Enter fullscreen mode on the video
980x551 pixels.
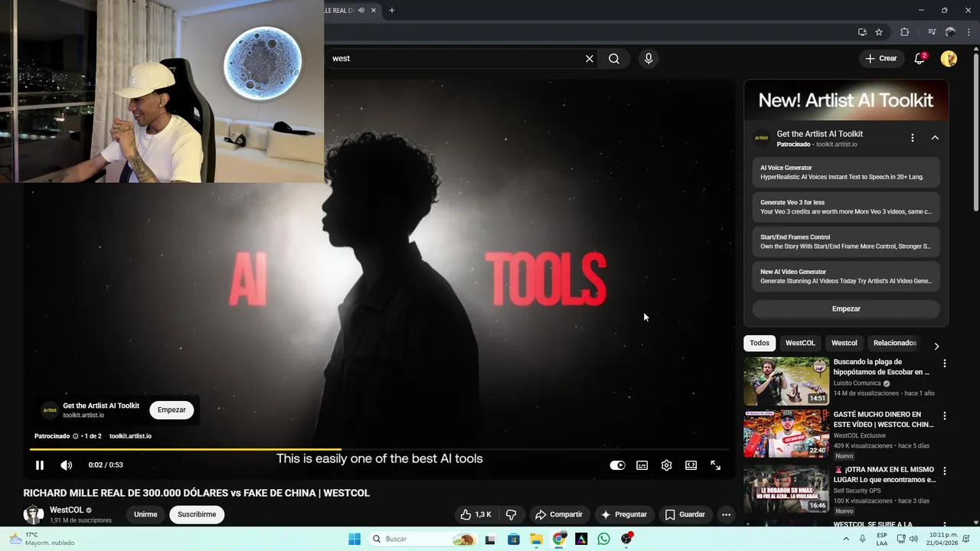pos(716,465)
